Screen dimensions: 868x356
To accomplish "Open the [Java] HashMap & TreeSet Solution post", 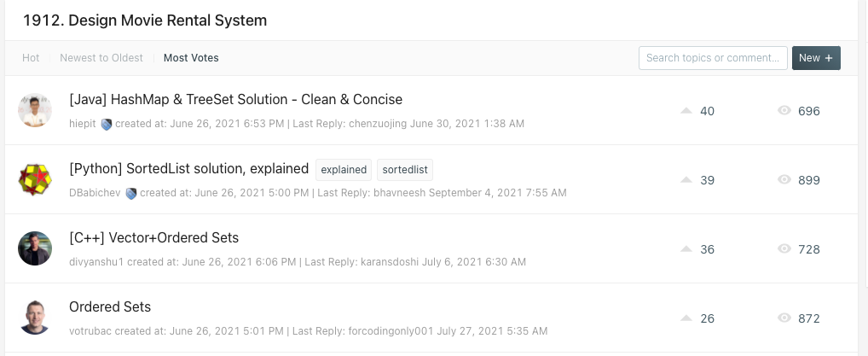I will (236, 99).
